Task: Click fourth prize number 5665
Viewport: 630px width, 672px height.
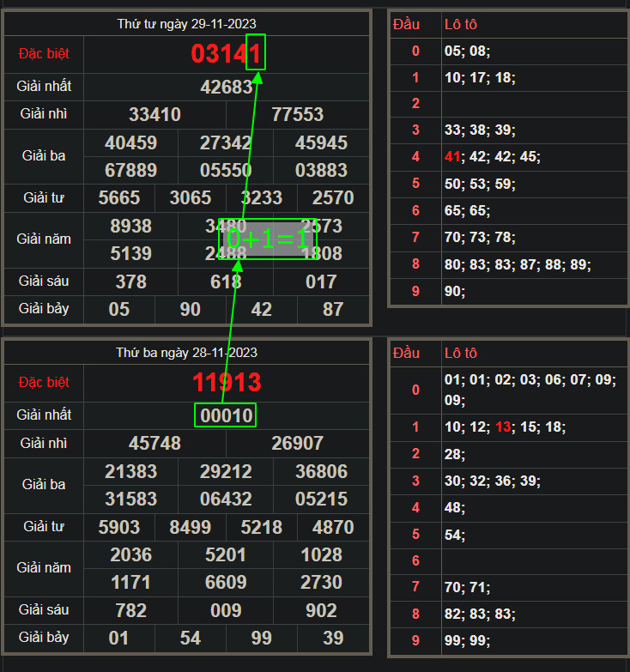Action: tap(119, 198)
